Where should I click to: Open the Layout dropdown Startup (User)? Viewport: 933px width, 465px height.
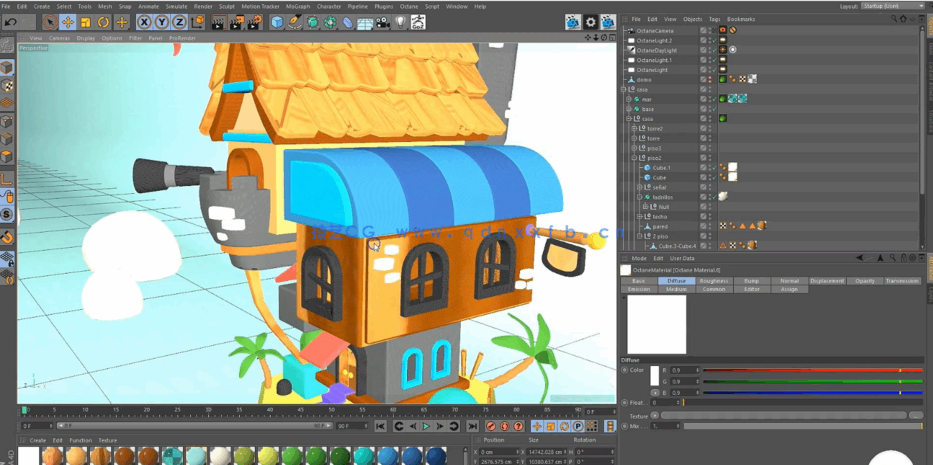(x=891, y=6)
